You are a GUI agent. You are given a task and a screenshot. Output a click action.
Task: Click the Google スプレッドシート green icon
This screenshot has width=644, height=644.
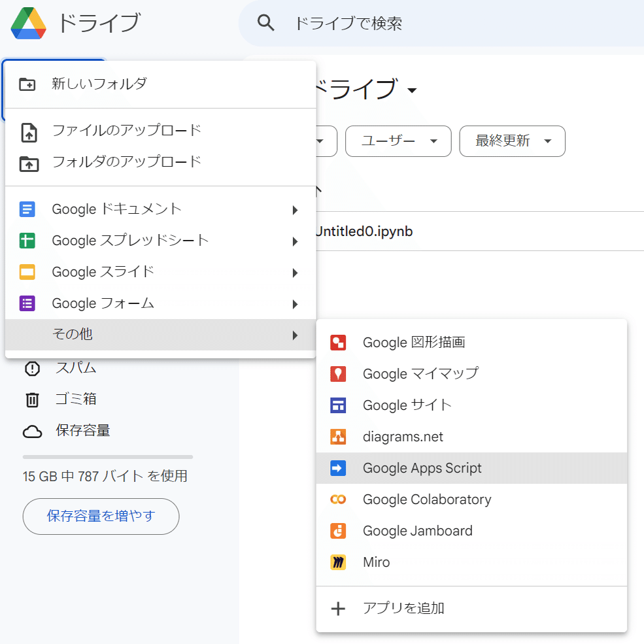pyautogui.click(x=27, y=241)
